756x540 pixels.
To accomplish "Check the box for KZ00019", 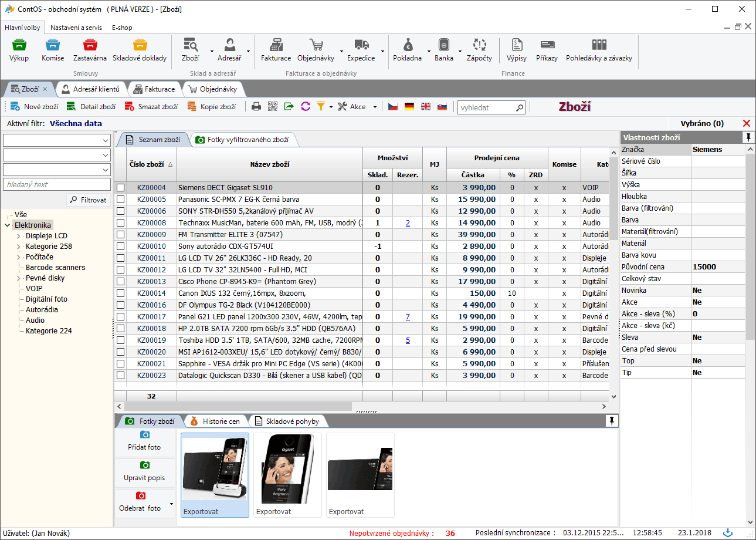I will pos(120,340).
